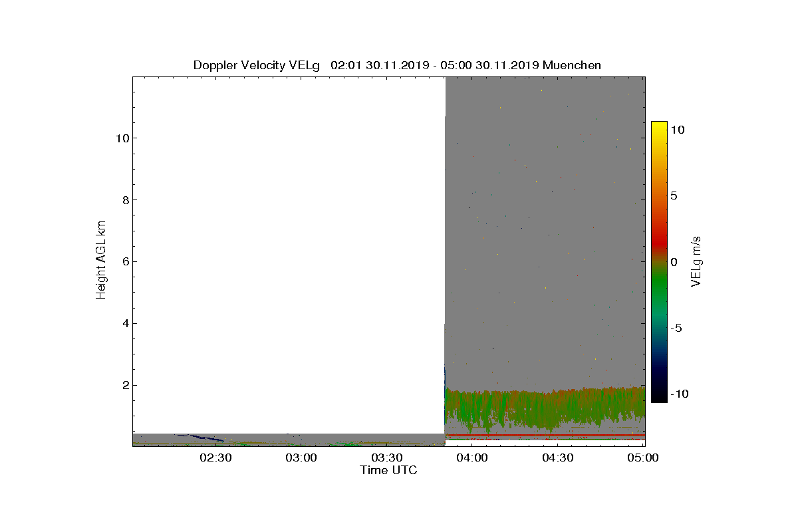Click the yellow top of the colorbar

[x=658, y=128]
